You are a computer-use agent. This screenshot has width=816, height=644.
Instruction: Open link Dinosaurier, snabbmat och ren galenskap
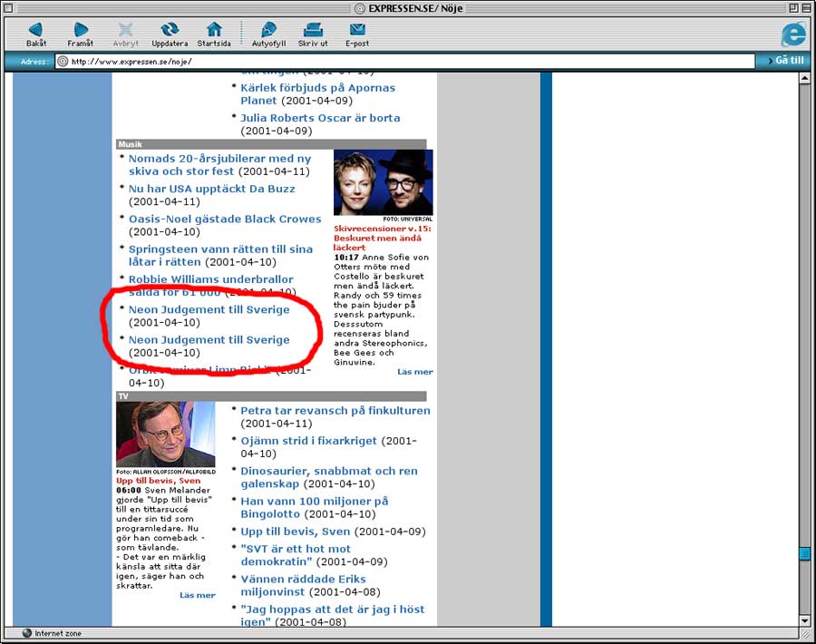[329, 477]
